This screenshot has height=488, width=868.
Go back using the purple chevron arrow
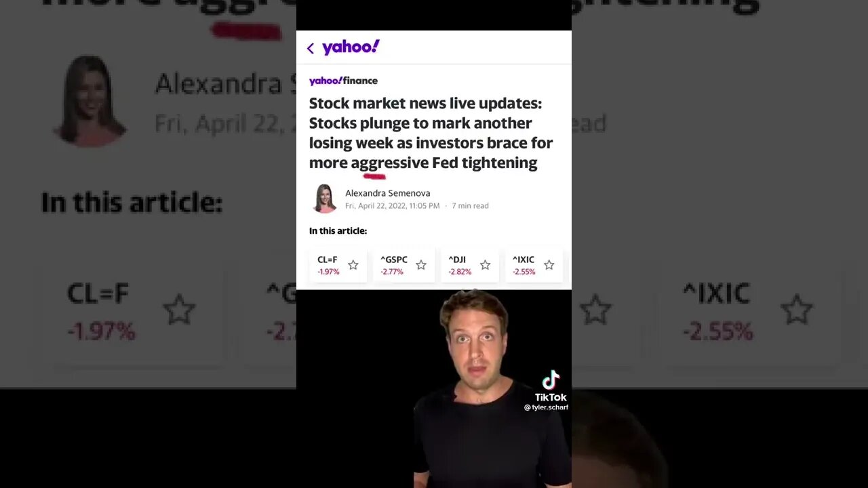[x=311, y=48]
